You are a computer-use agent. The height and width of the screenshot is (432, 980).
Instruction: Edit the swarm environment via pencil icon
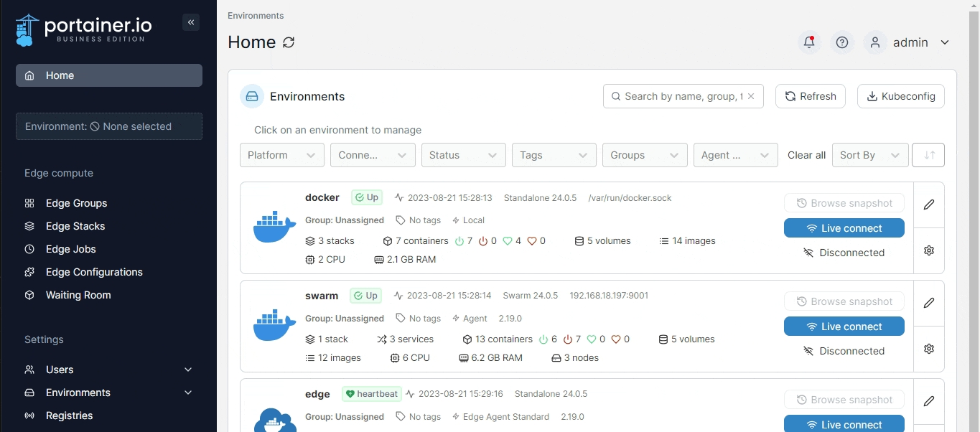click(x=928, y=303)
